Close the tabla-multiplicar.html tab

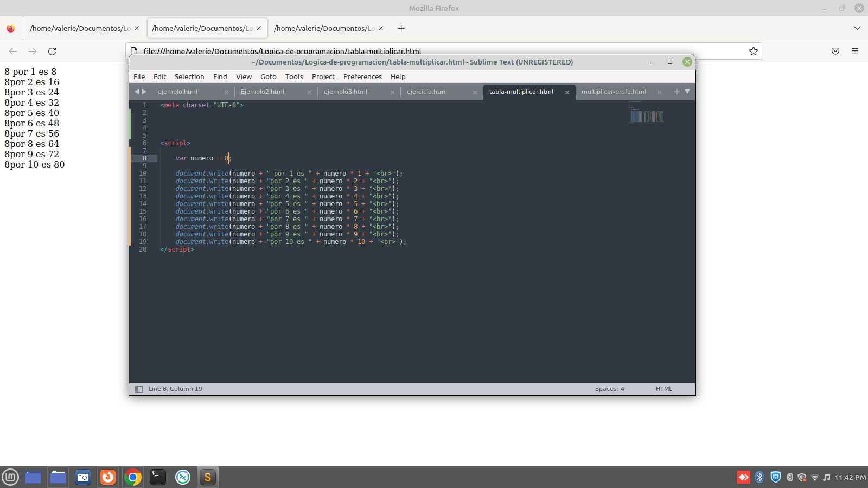pyautogui.click(x=567, y=92)
